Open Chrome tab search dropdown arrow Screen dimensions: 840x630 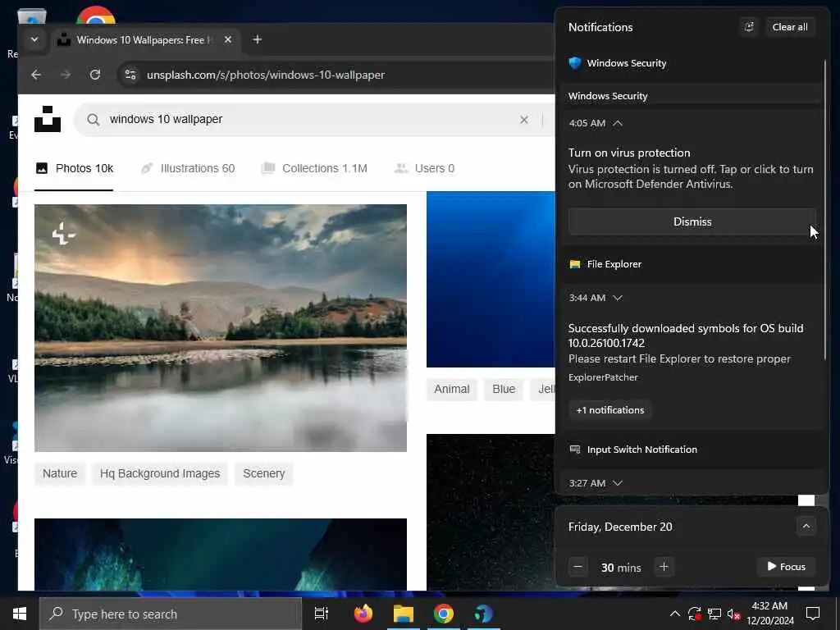pos(34,39)
